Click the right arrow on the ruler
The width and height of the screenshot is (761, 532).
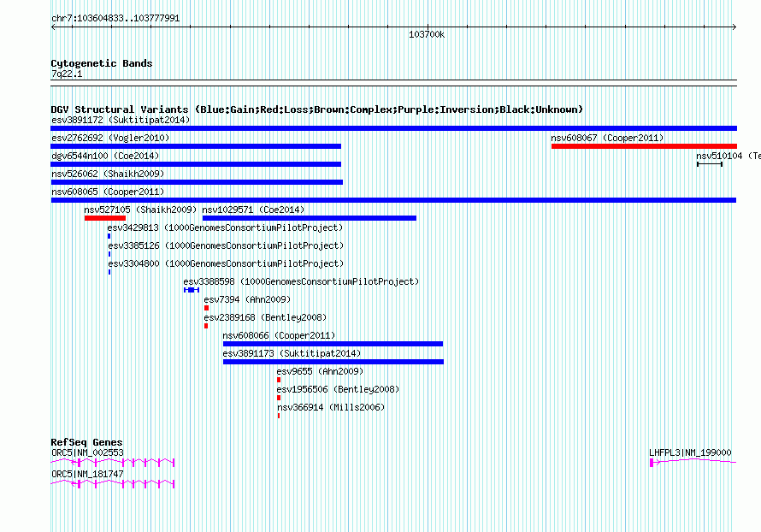(734, 27)
